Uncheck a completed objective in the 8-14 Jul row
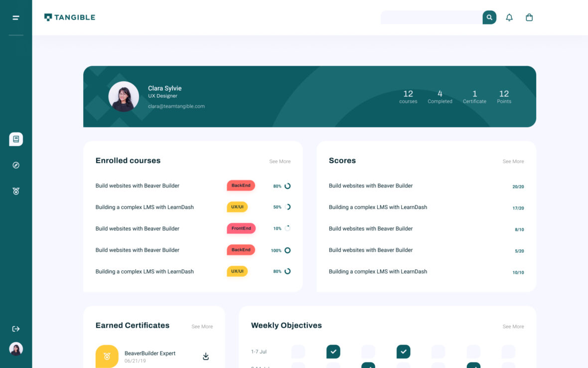This screenshot has width=588, height=368. click(x=368, y=366)
